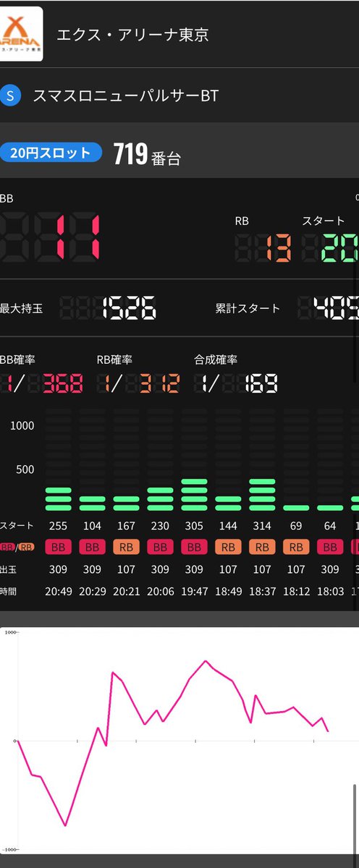
Task: Tap the RB確率 value 1/312
Action: pos(140,383)
